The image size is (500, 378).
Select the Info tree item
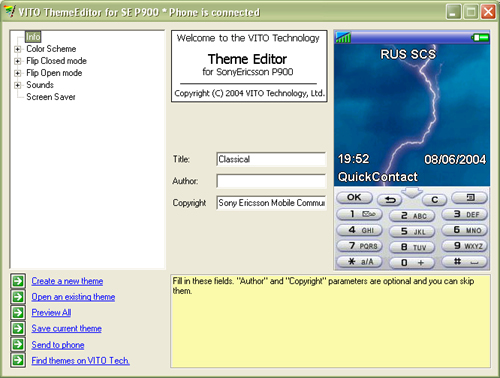coord(33,37)
